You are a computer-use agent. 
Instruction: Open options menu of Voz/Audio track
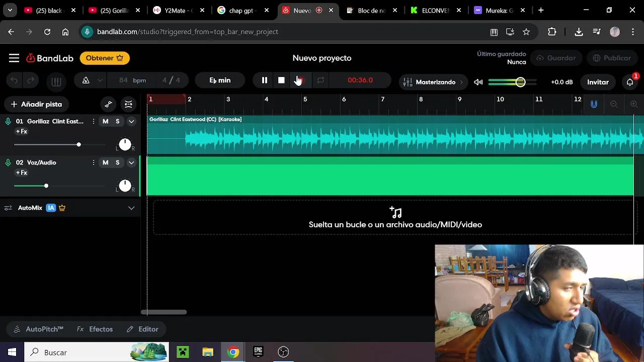[x=93, y=162]
